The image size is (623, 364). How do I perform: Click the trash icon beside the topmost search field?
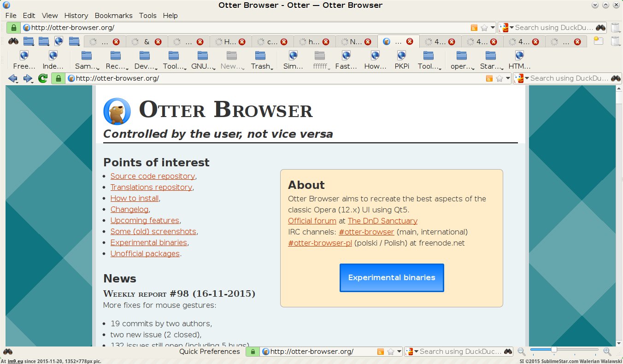point(615,28)
